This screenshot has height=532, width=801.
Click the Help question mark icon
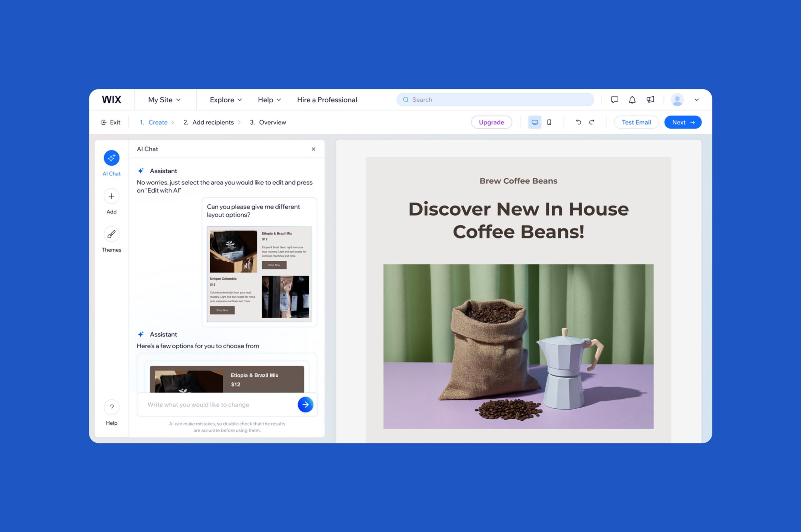(111, 407)
